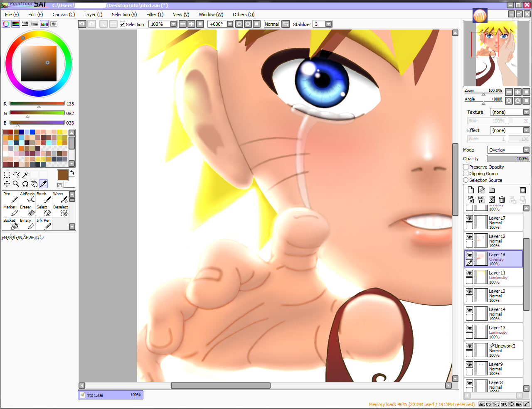
Task: Select the Brush tool
Action: tap(44, 197)
